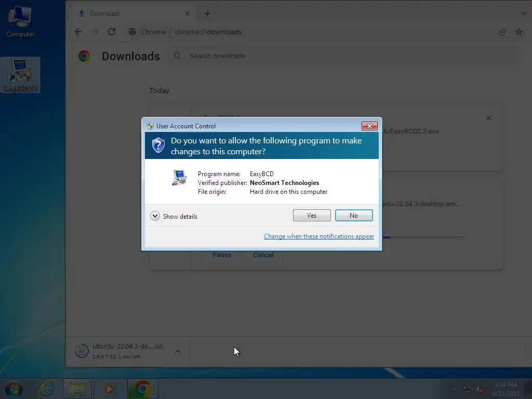Viewport: 532px width, 399px height.
Task: Open Computer desktop icon
Action: [20, 21]
